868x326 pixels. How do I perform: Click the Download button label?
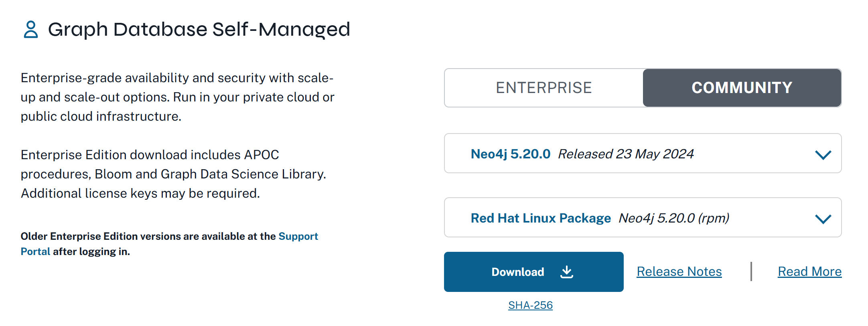tap(517, 272)
